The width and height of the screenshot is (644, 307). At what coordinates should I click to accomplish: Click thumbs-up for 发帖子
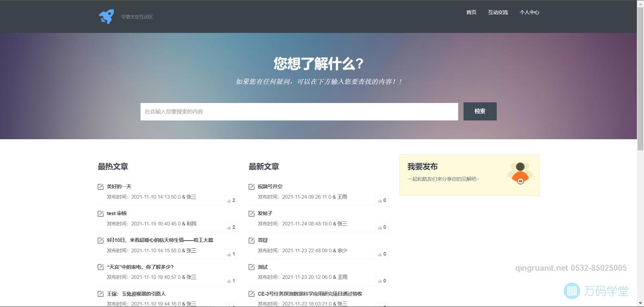pos(382,227)
